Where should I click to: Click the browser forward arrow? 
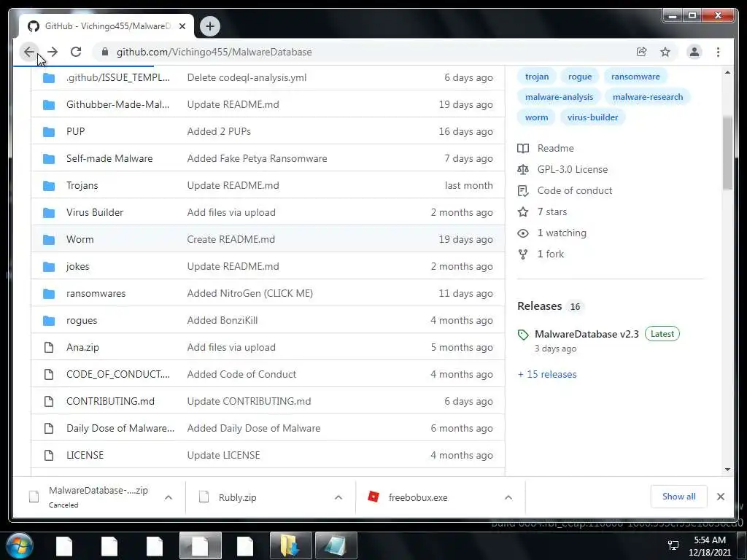click(53, 52)
